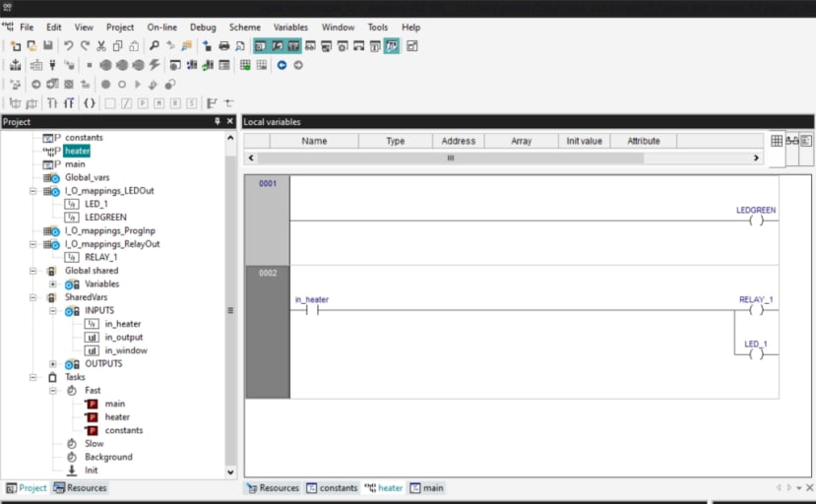Collapse the Global shared node
Viewport: 816px width, 504px height.
pos(32,271)
